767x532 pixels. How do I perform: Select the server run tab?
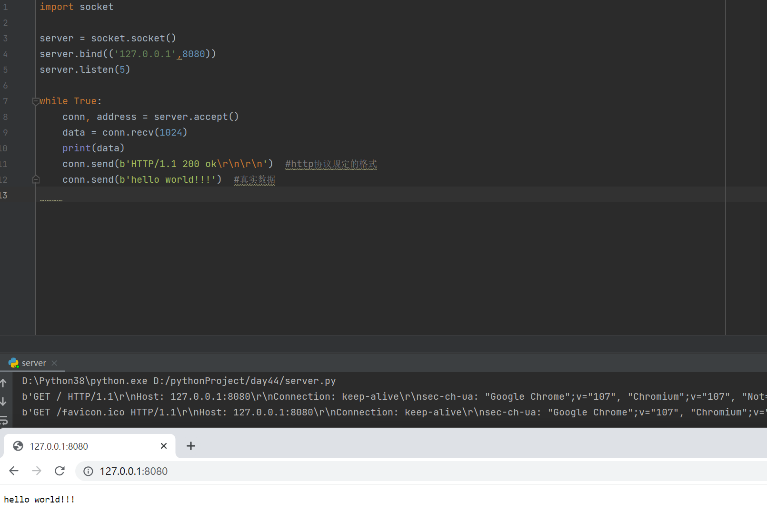point(33,363)
